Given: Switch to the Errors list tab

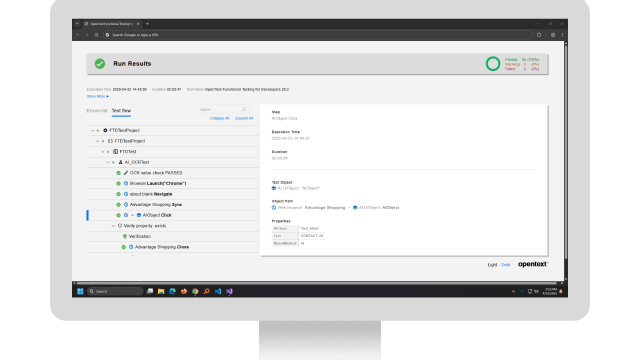Looking at the screenshot, I should pyautogui.click(x=97, y=111).
